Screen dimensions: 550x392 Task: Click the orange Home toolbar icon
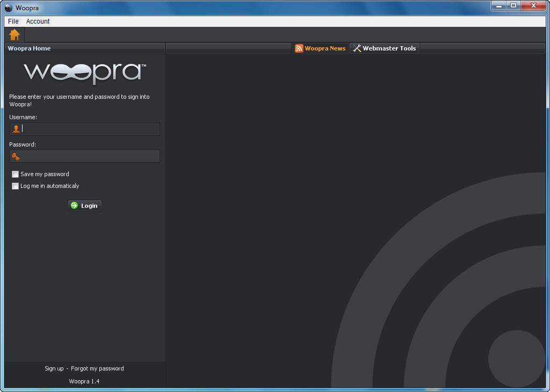coord(15,35)
